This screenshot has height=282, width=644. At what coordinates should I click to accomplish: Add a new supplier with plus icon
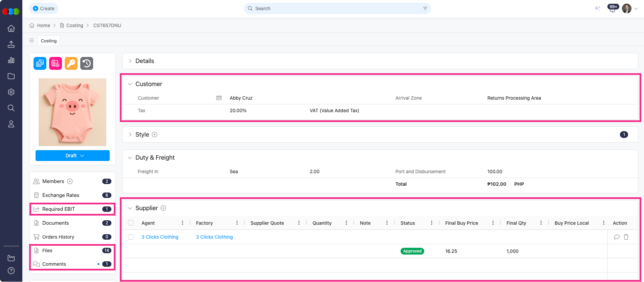tap(163, 208)
